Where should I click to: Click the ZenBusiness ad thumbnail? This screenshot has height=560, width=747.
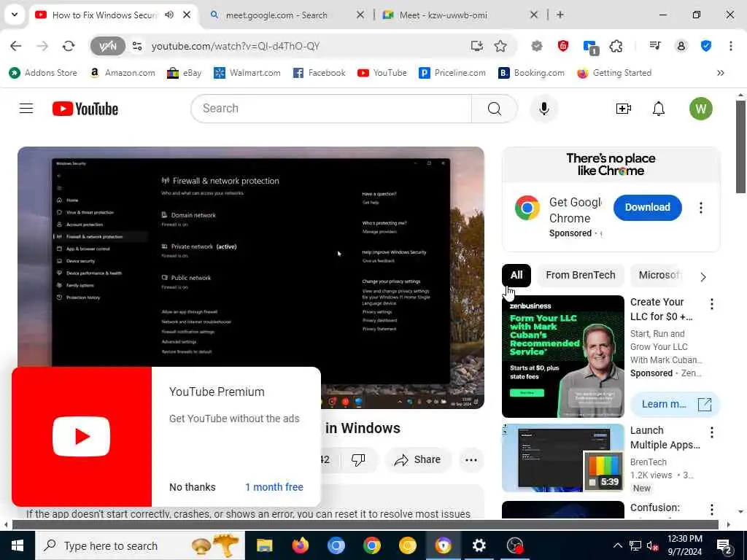coord(563,356)
